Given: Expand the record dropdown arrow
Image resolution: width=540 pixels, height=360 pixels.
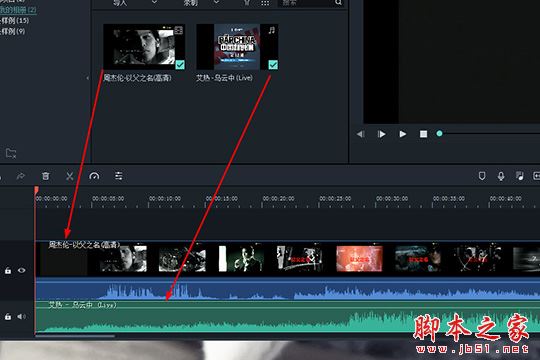Looking at the screenshot, I should (x=216, y=3).
